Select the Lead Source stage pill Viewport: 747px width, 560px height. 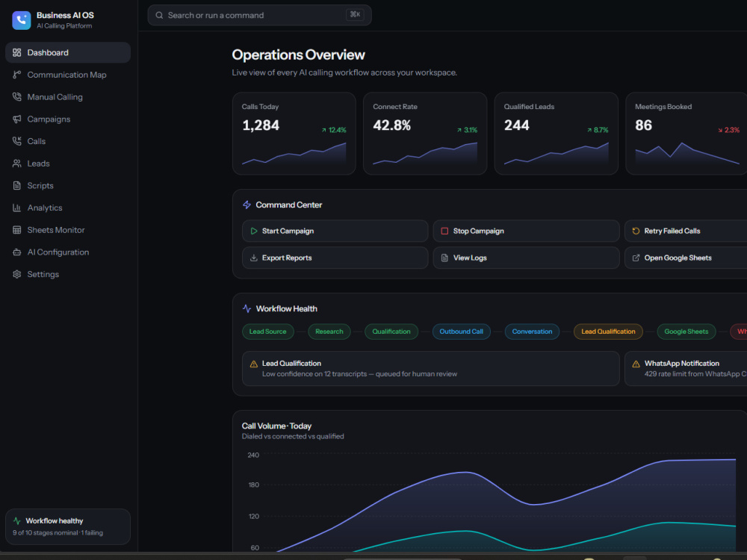tap(267, 332)
